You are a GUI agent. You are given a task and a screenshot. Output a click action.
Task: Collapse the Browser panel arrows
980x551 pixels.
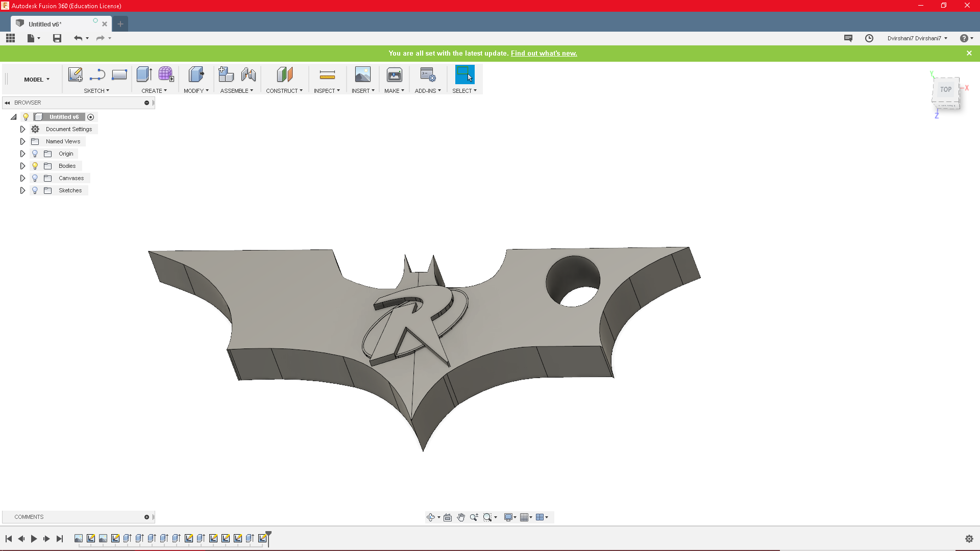click(x=7, y=103)
